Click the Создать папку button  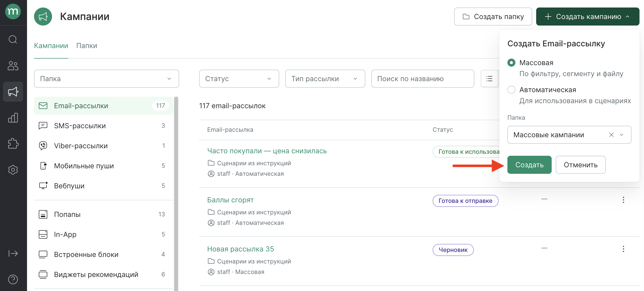click(493, 17)
